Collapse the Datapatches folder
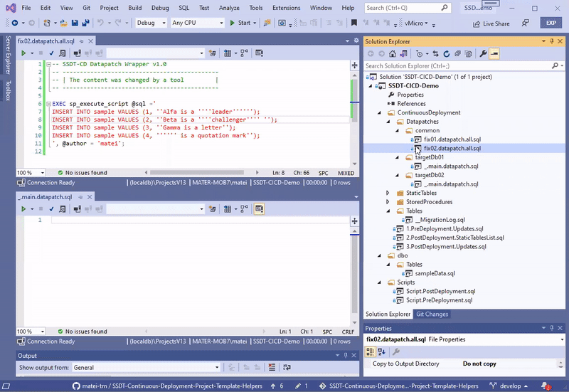 click(388, 122)
